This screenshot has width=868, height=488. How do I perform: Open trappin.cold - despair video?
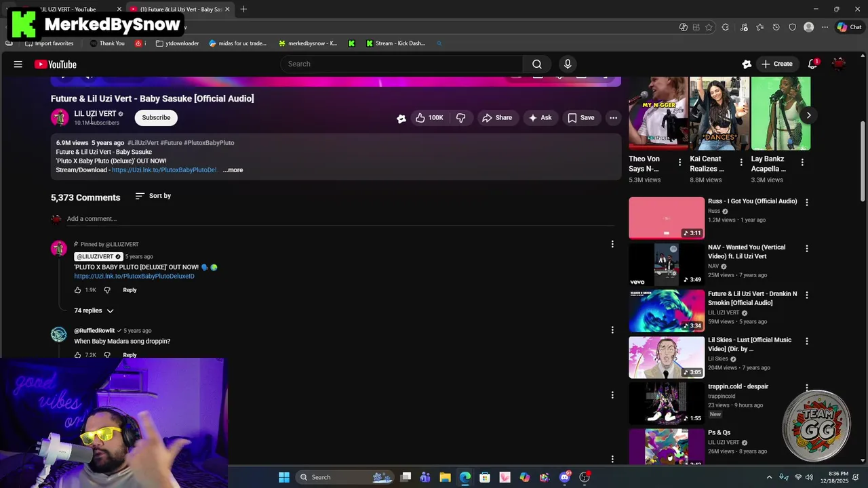click(738, 386)
